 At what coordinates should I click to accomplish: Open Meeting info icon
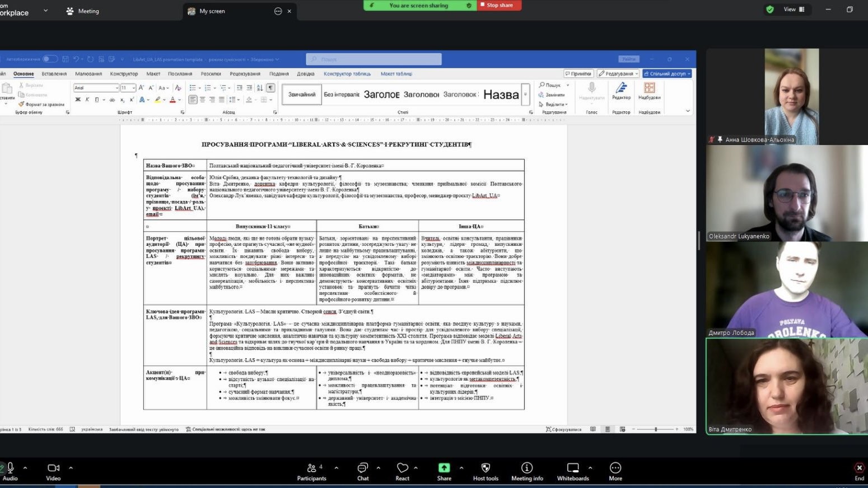click(x=526, y=471)
